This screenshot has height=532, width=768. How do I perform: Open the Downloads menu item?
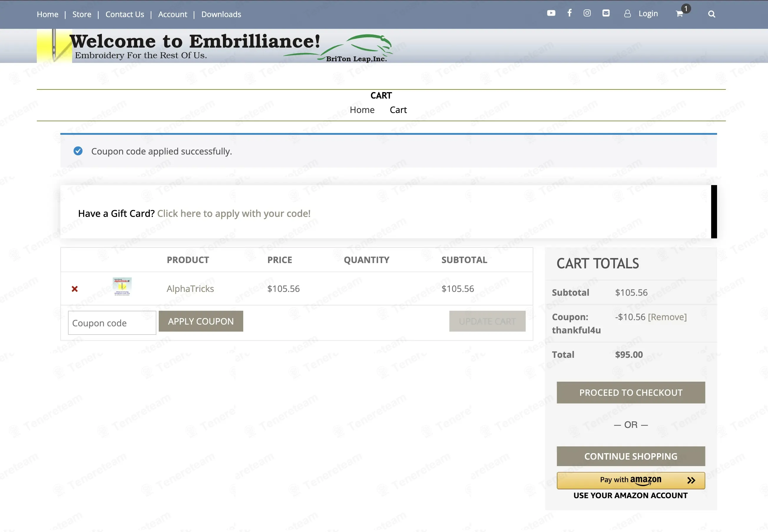(221, 14)
